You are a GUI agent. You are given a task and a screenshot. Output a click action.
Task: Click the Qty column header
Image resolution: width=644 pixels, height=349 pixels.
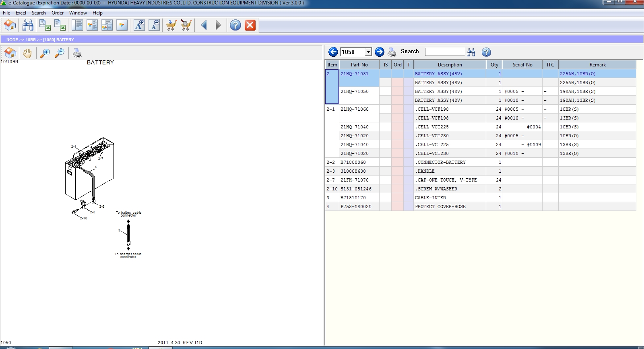[494, 65]
